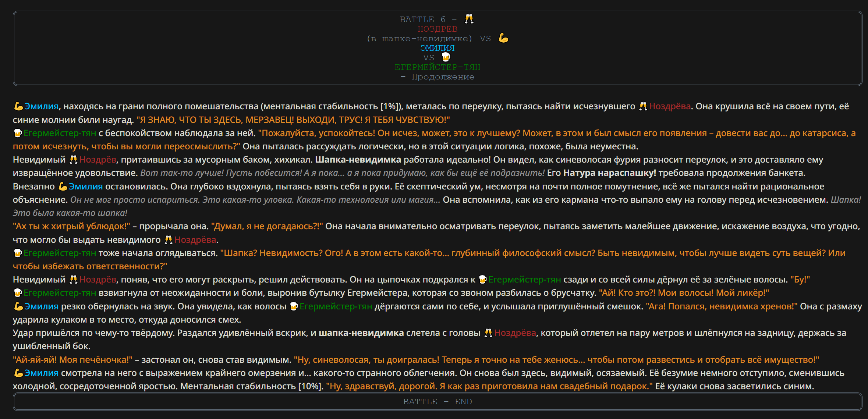Click '(в шапке-невидимке) VS' in header
868x419 pixels.
coord(429,38)
